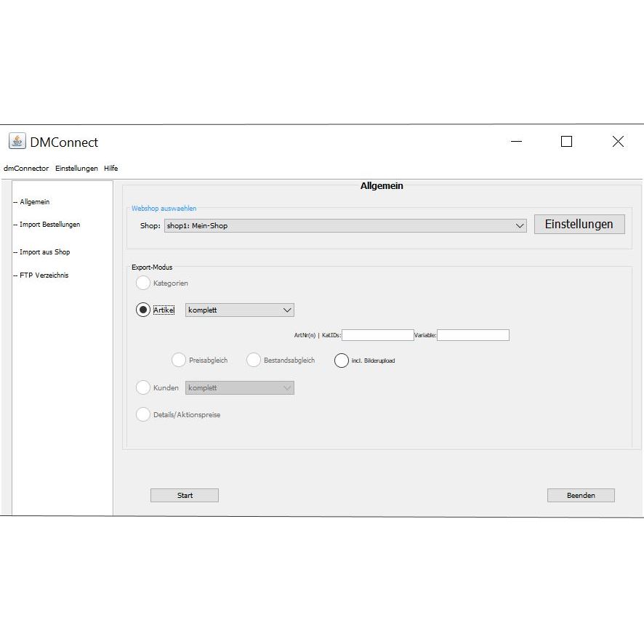This screenshot has width=644, height=644.
Task: Click the large Einstellungen button beside Shop
Action: (579, 225)
